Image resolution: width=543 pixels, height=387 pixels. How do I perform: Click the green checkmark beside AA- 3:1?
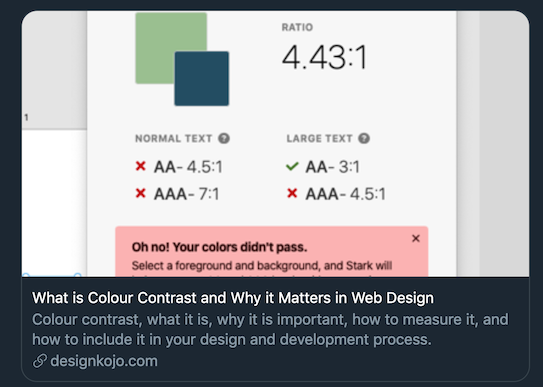292,166
